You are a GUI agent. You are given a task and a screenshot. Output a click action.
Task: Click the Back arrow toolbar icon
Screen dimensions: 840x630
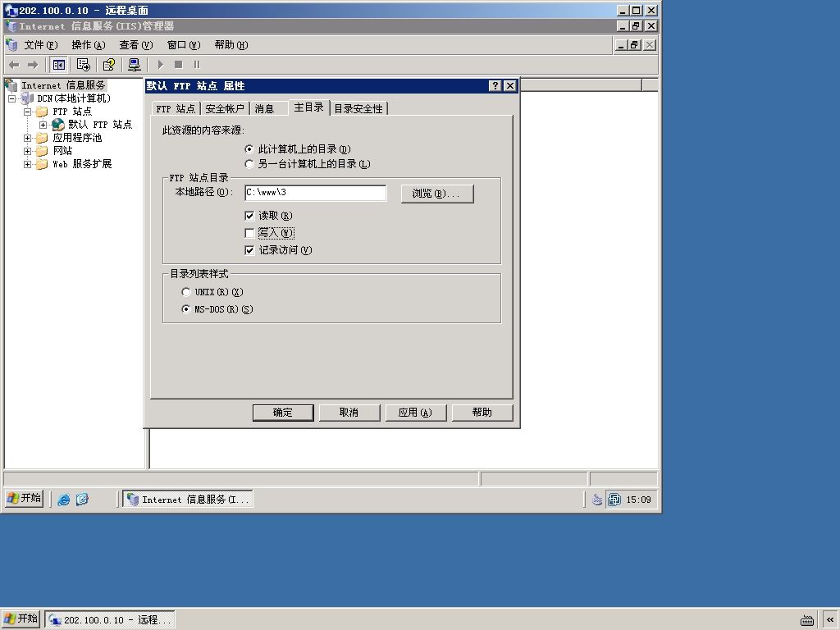pos(15,65)
